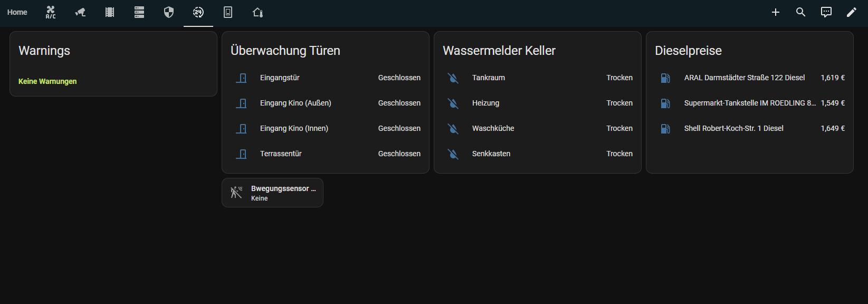Click the ARAL gas station fuel icon
The width and height of the screenshot is (868, 304).
[x=665, y=78]
